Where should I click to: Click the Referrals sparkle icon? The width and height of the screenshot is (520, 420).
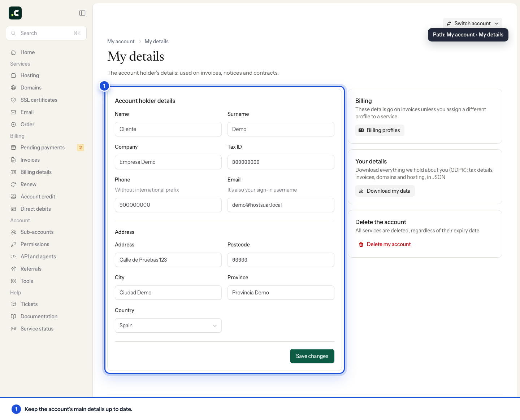point(13,269)
